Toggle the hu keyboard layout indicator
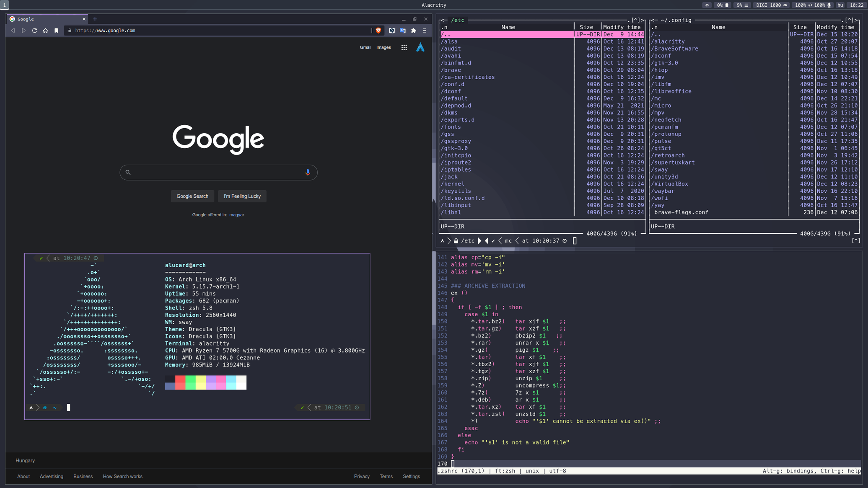Image resolution: width=868 pixels, height=488 pixels. (840, 5)
